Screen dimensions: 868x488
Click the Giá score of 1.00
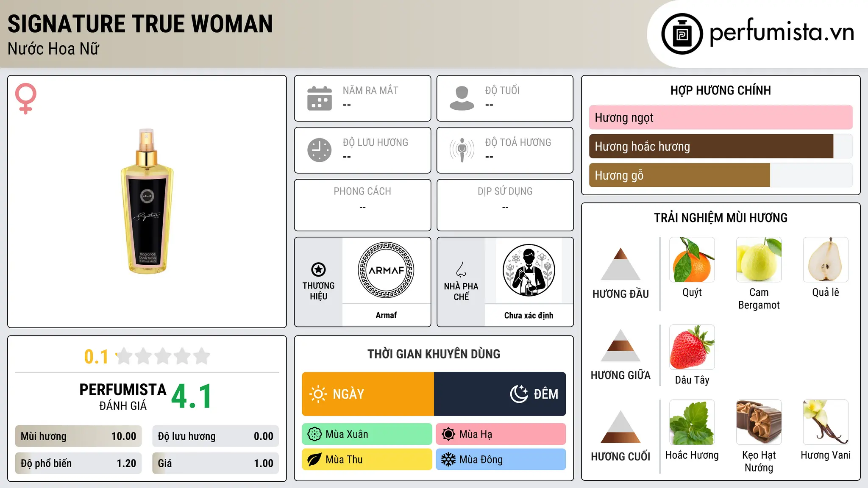(x=215, y=463)
